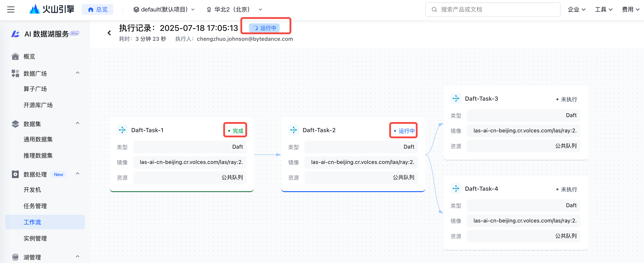Collapse the 数据广场 sidebar section
The image size is (644, 263).
pos(78,73)
